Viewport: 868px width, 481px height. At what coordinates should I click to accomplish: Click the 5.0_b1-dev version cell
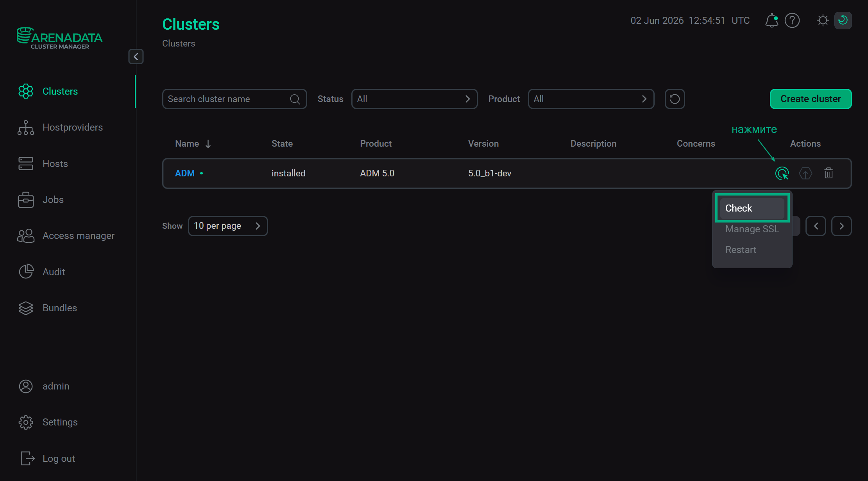[490, 173]
